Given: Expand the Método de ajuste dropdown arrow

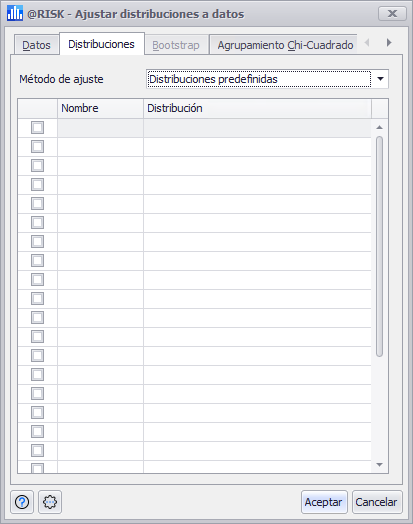Looking at the screenshot, I should pos(380,79).
